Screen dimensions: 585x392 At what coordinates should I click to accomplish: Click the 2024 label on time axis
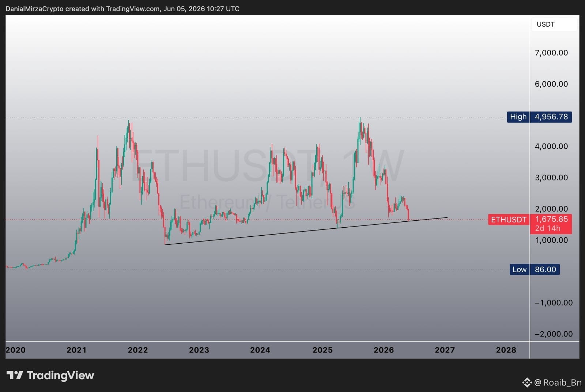click(x=260, y=350)
